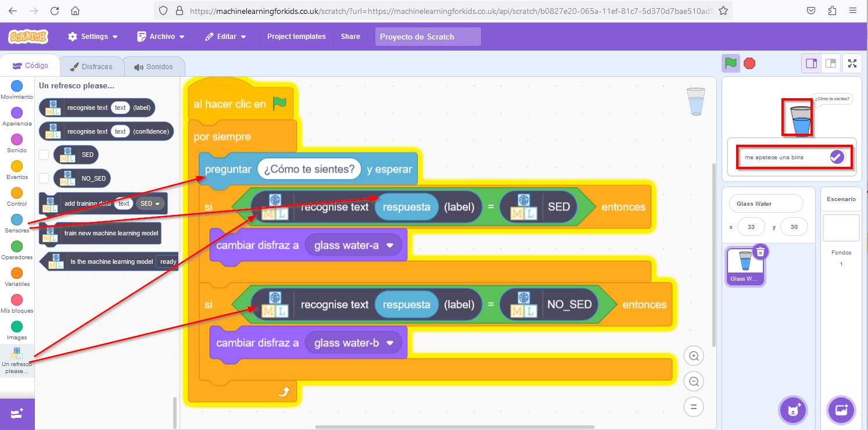Zoom in the code workspace
Screen dimensions: 868x430
[694, 356]
